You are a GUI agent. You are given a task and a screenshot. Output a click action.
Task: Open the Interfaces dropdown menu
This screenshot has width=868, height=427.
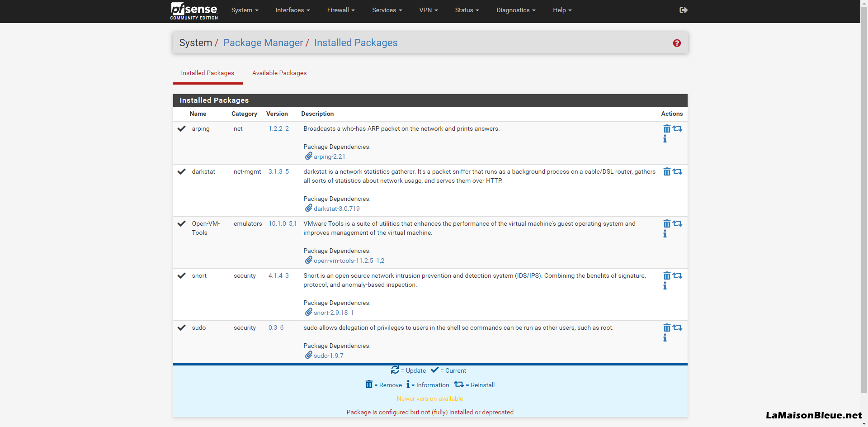[x=292, y=10]
